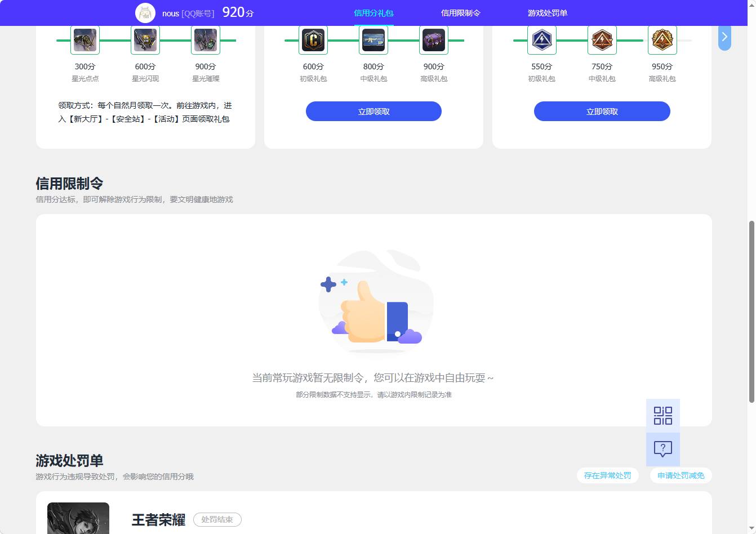Click the page vertical scrollbar thumb

click(x=751, y=311)
